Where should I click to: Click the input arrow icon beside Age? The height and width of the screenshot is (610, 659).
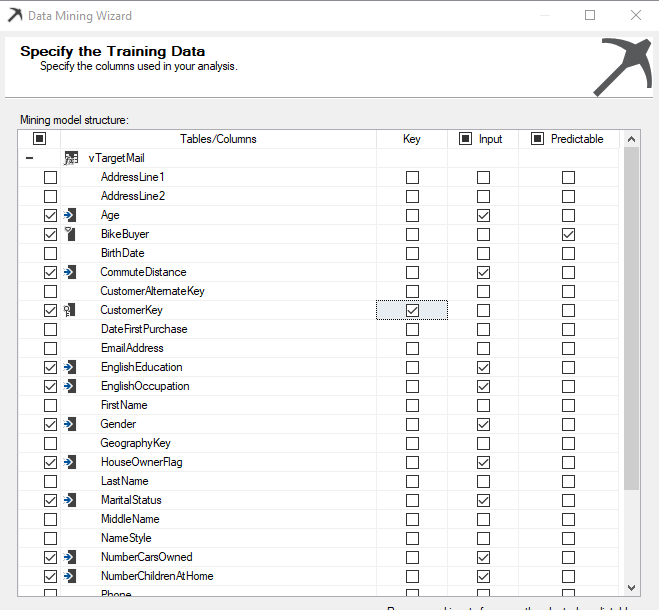[x=70, y=215]
